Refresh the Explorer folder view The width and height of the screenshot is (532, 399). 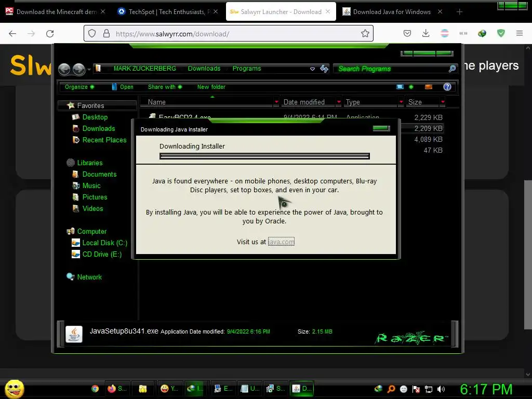tap(324, 69)
